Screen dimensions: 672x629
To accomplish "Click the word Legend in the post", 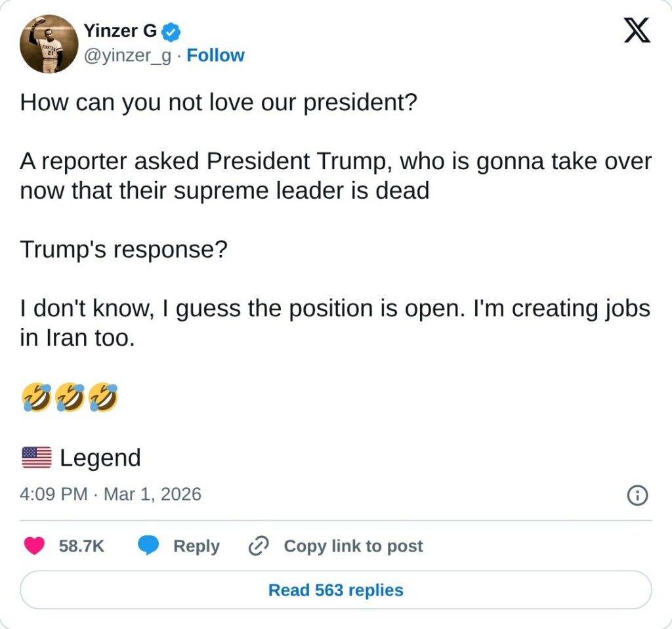I will [100, 457].
